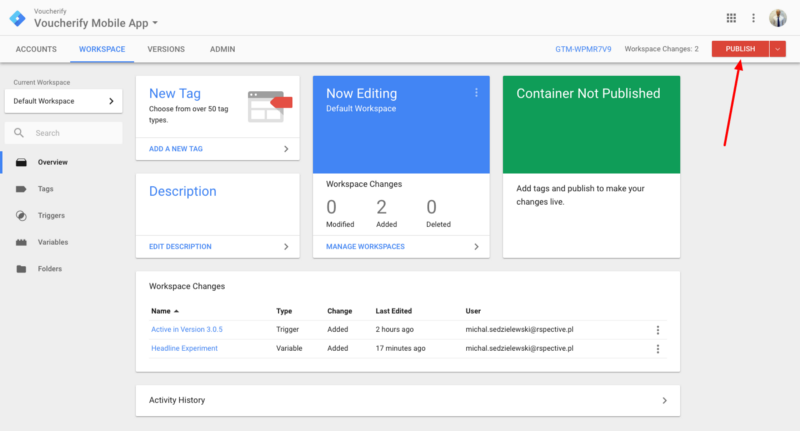The height and width of the screenshot is (431, 800).
Task: Click the green Container Not Published card
Action: click(591, 125)
